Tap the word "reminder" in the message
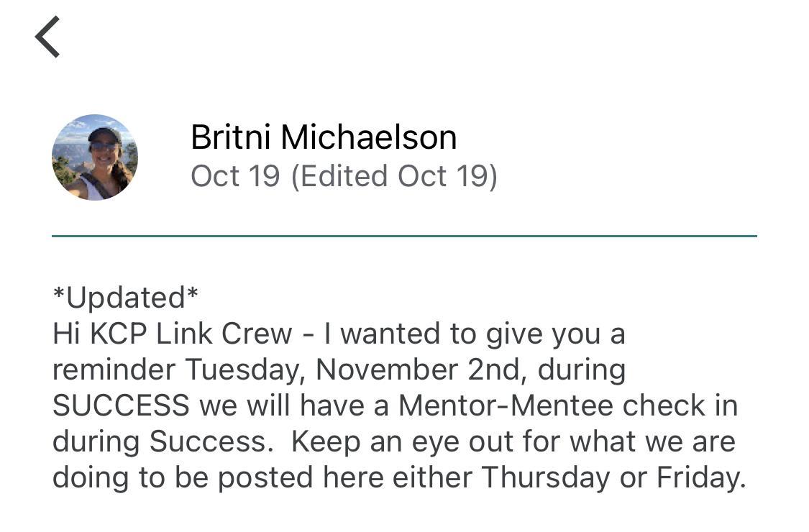Image resolution: width=809 pixels, height=532 pixels. 114,370
